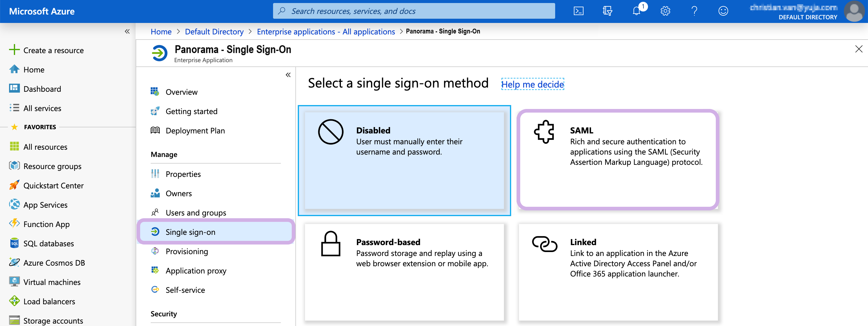
Task: Open portal settings gear icon
Action: 665,11
